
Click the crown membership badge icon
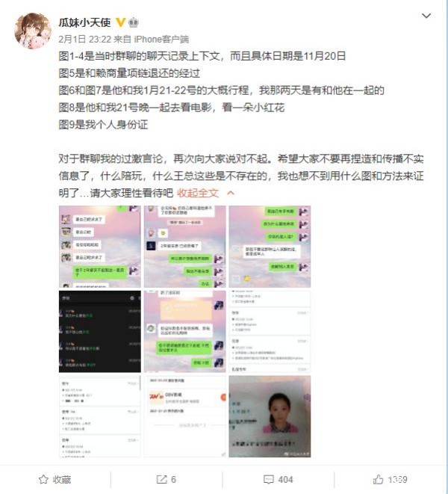134,22
